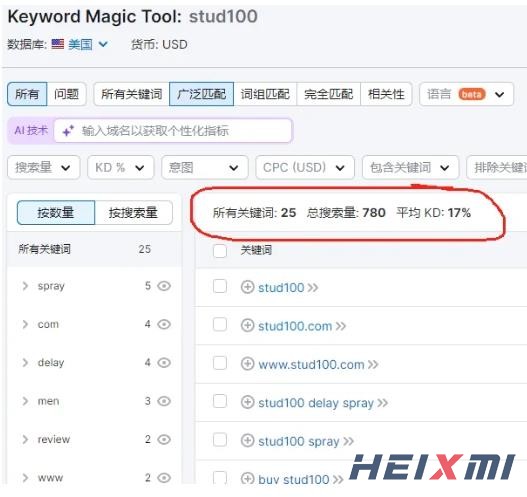This screenshot has width=527, height=497.
Task: Expand the review keyword group
Action: (x=25, y=439)
